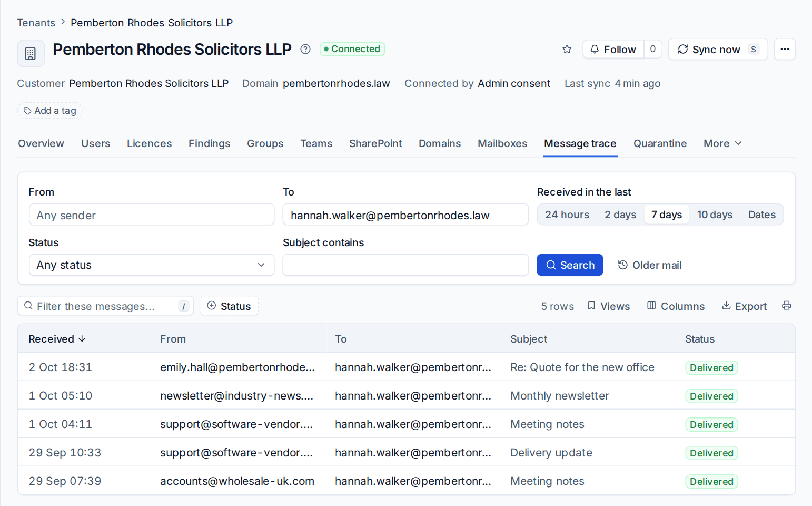Choose the custom Dates range option

click(762, 215)
